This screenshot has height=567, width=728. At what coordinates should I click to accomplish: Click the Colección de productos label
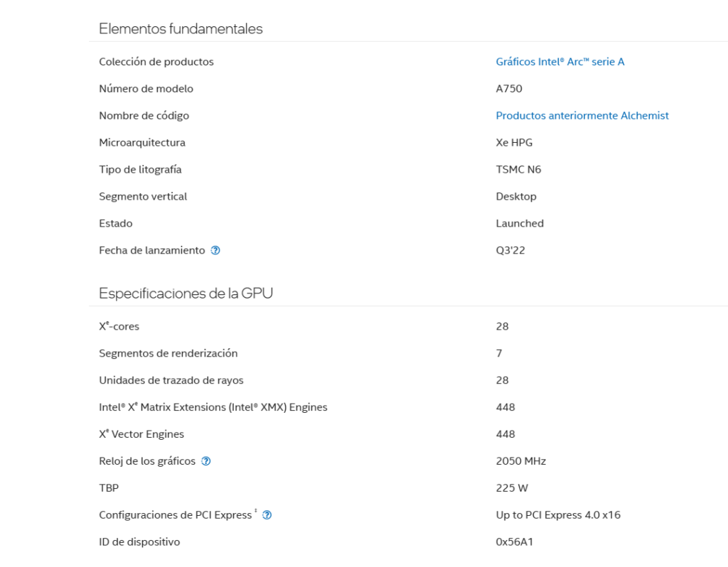(156, 62)
